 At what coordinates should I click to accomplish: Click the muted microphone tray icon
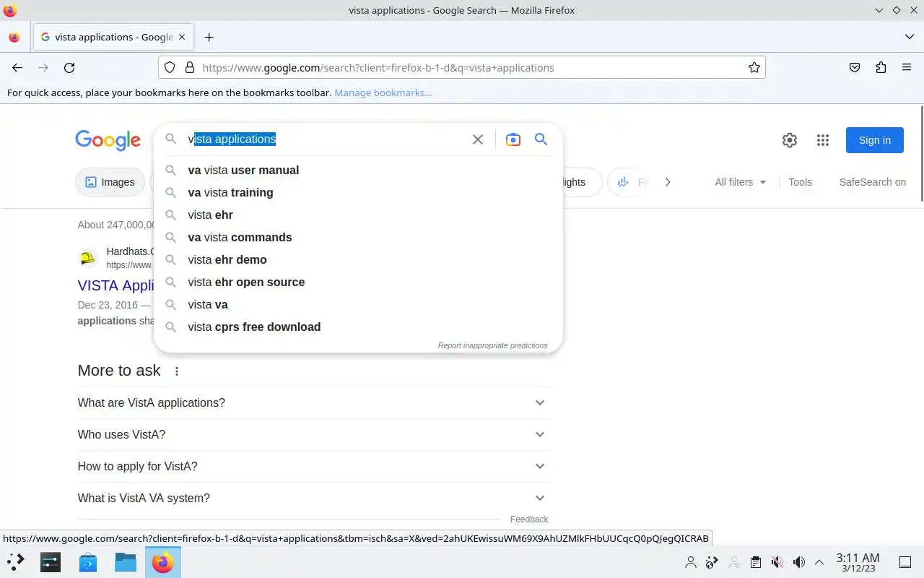[x=777, y=562]
